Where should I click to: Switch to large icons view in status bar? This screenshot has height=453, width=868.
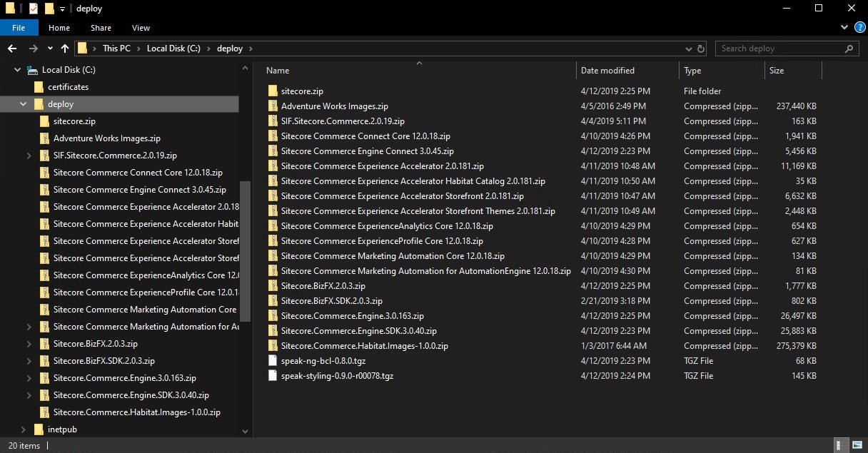coord(856,446)
